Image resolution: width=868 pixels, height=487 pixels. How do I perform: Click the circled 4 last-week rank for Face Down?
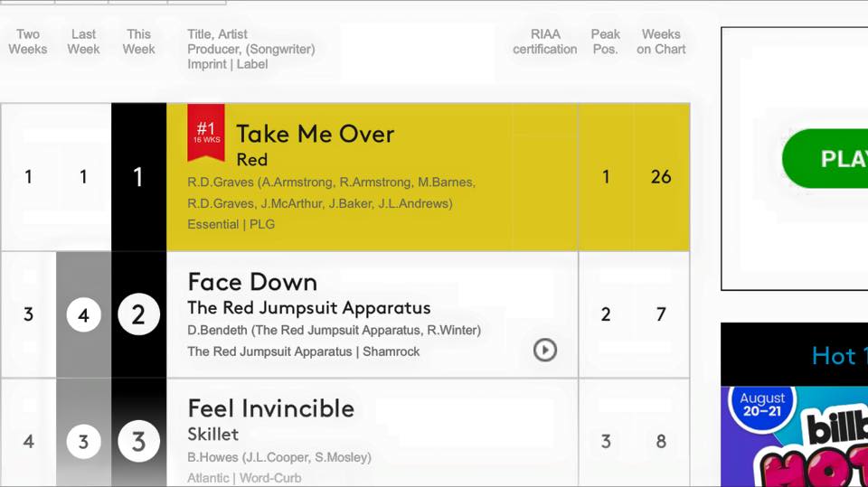[83, 315]
